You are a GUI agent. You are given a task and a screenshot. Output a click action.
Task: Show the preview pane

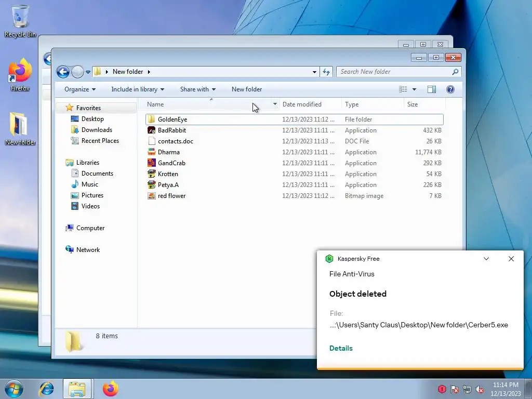coord(432,89)
